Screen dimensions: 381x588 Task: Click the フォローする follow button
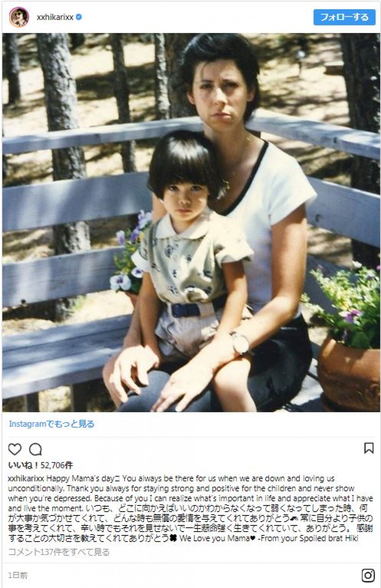click(x=344, y=17)
